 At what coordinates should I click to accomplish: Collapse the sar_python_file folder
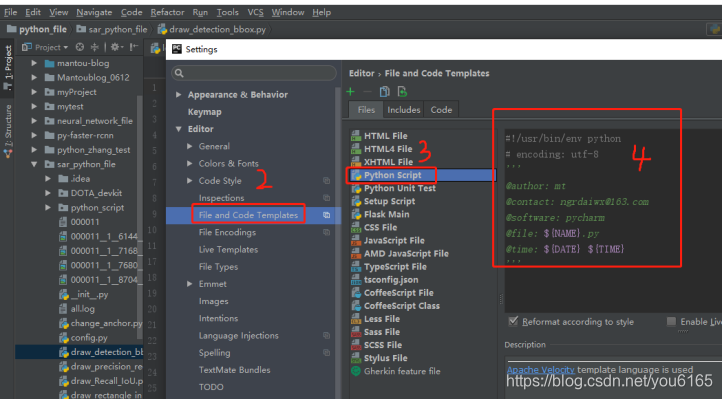pyautogui.click(x=34, y=164)
